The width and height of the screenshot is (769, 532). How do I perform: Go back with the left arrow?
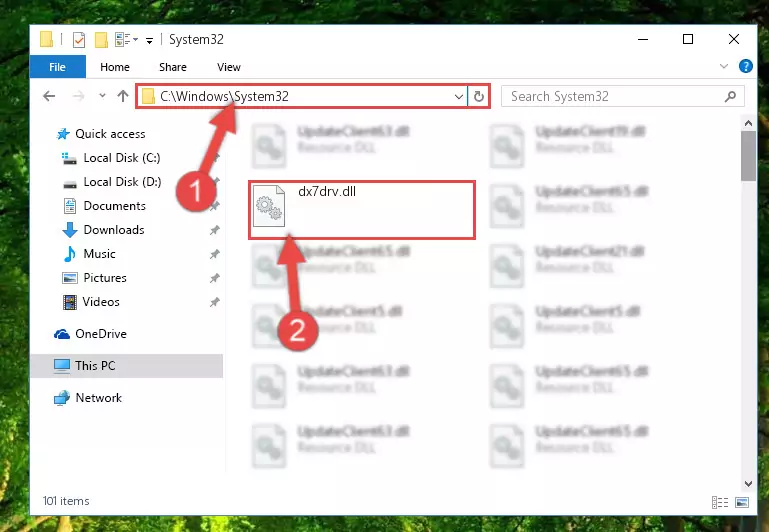(x=49, y=96)
